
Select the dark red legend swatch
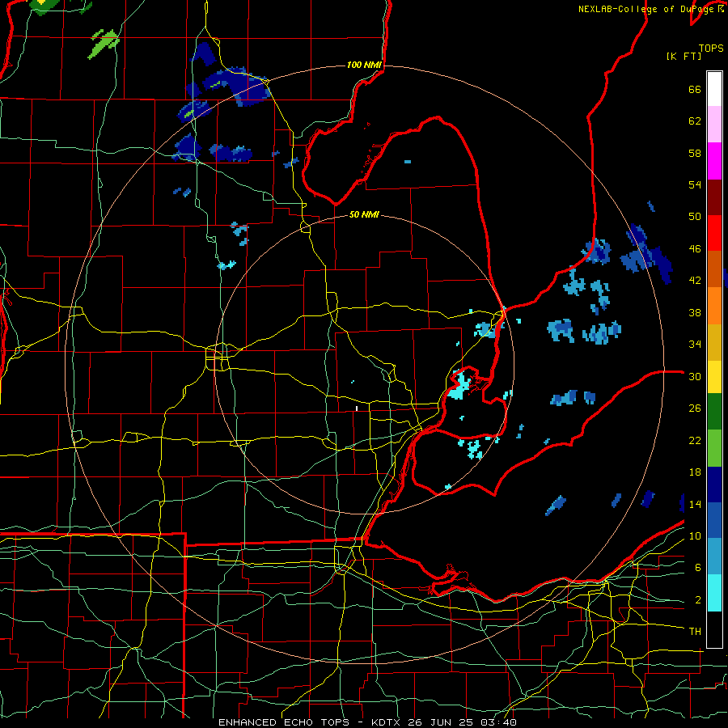(714, 197)
